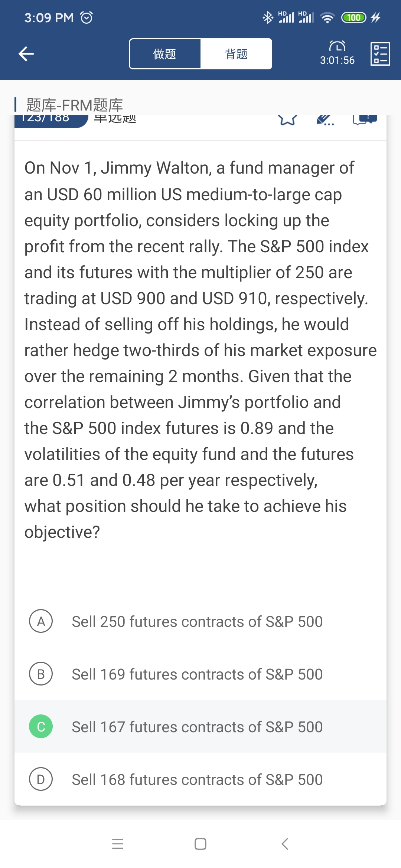The height and width of the screenshot is (868, 401).
Task: Tap Android recent apps menu icon
Action: coord(117,844)
